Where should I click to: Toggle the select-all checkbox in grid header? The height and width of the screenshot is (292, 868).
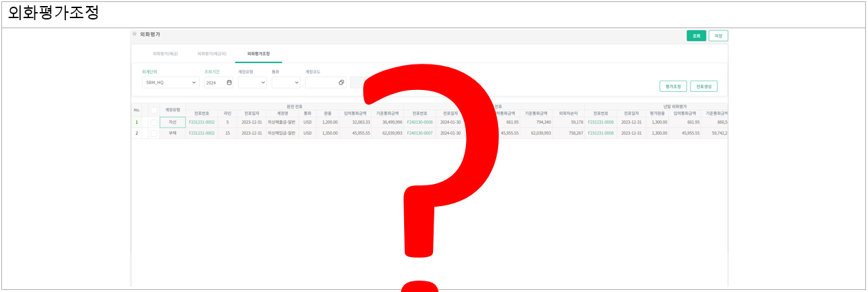point(154,110)
